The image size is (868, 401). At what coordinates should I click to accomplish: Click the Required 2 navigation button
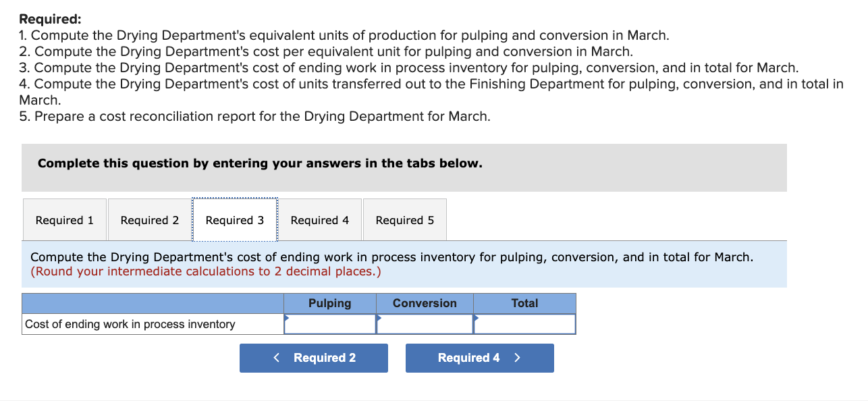click(314, 358)
